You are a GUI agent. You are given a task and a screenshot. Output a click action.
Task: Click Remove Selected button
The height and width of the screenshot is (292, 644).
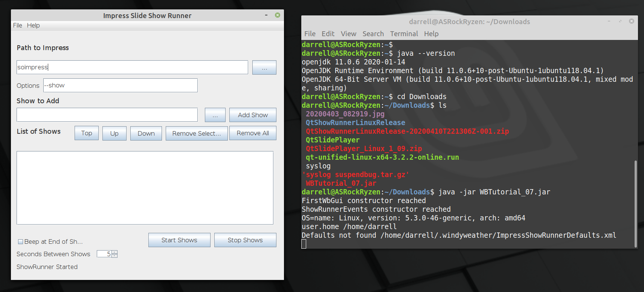tap(196, 133)
